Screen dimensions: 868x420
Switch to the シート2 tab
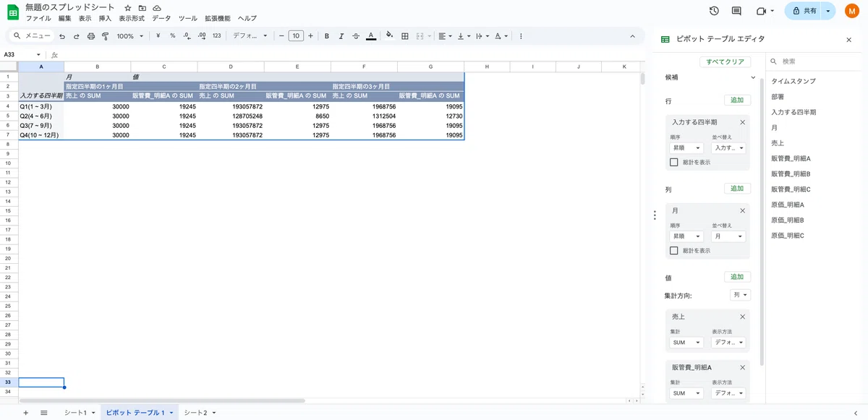click(200, 413)
